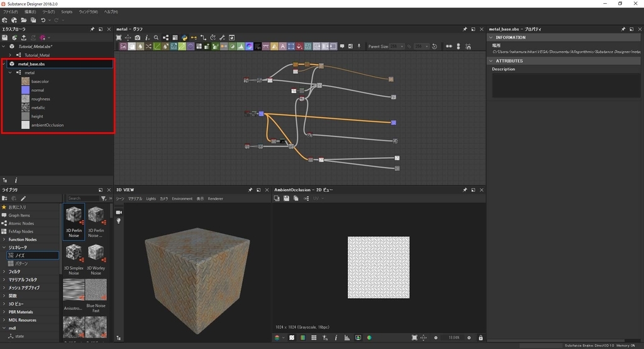This screenshot has height=349, width=644.
Task: Open the Scripts menu
Action: 67,11
